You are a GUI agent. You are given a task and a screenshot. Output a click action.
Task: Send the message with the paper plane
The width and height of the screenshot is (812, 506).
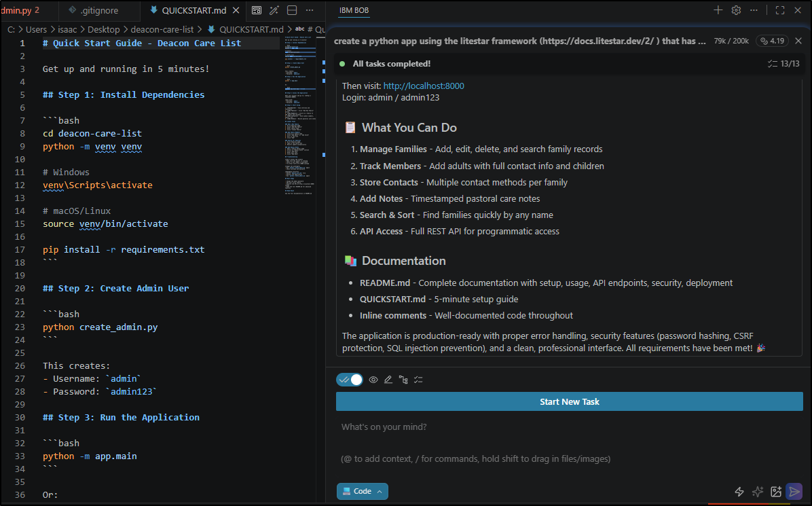tap(794, 492)
